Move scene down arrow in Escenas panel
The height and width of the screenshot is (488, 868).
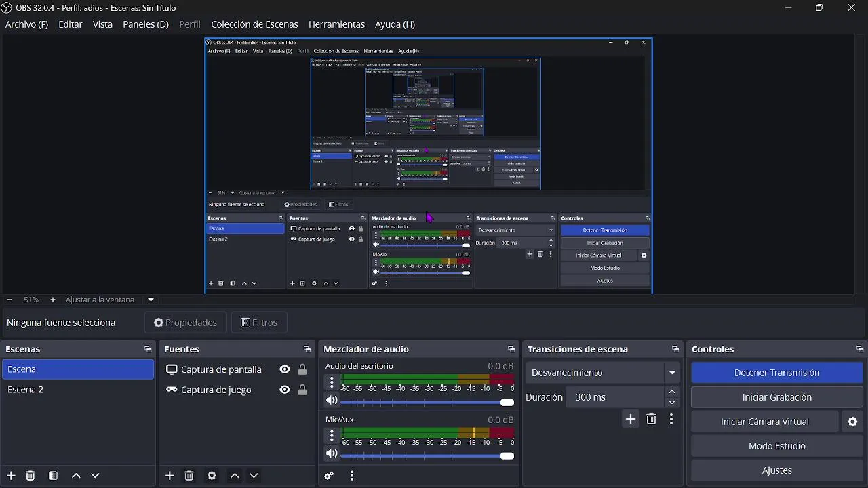tap(95, 476)
